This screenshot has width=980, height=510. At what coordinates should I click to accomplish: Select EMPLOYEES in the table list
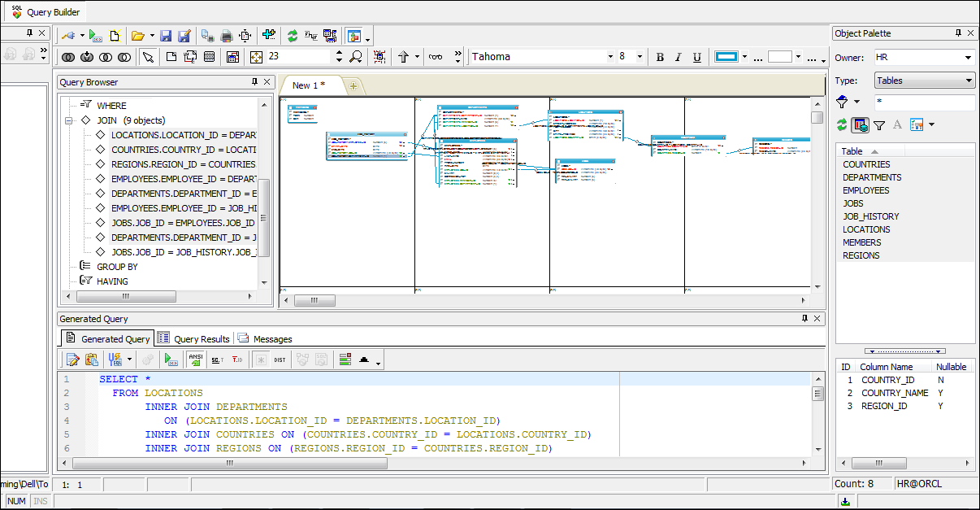(x=865, y=190)
